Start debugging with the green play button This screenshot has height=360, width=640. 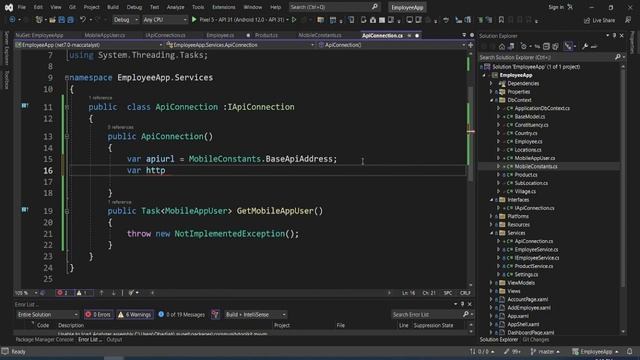click(x=194, y=20)
